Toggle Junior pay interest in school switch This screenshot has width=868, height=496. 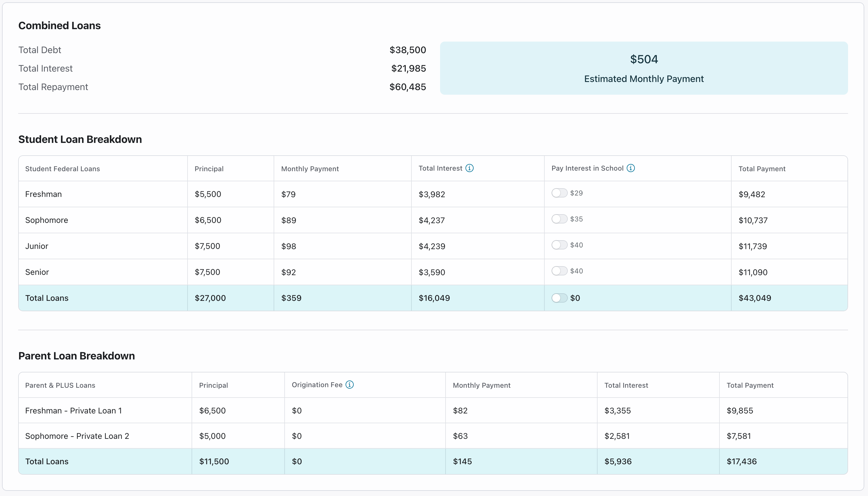point(559,245)
